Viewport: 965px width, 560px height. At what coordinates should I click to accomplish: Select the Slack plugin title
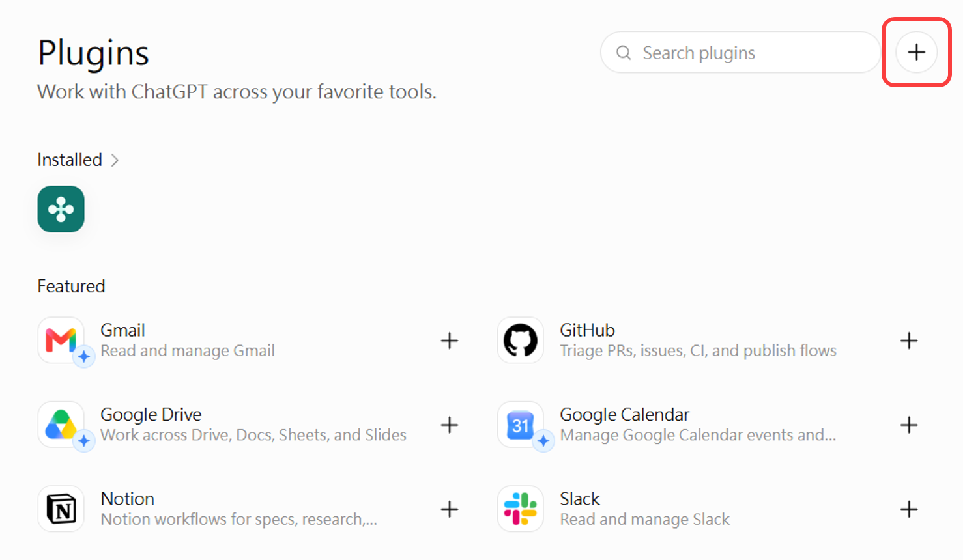580,499
